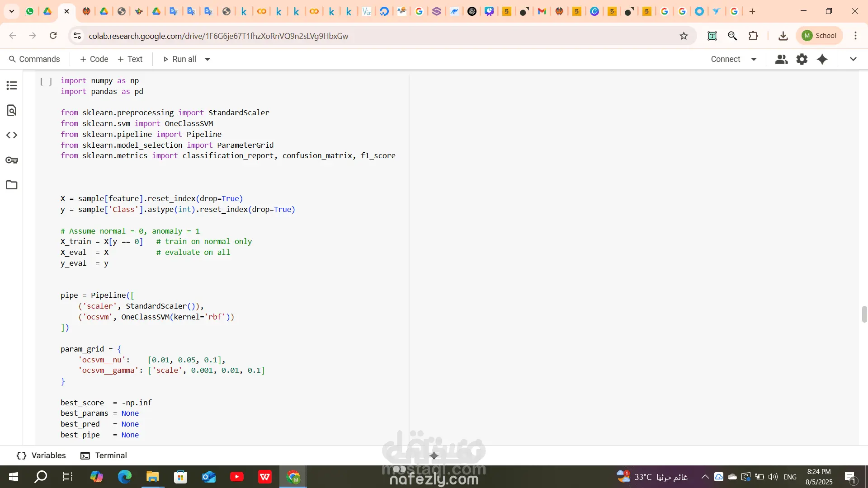868x488 pixels.
Task: Open the Gemini sparkle assistant
Action: [x=822, y=59]
